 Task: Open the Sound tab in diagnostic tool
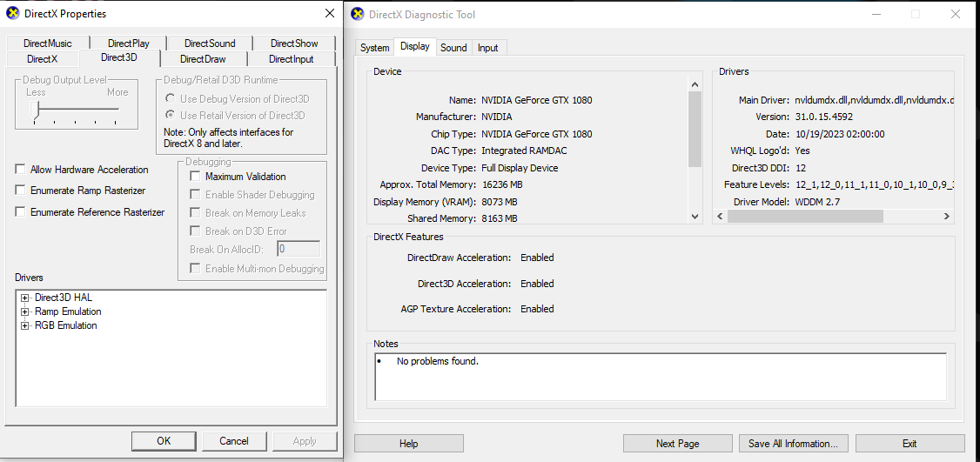(x=453, y=48)
